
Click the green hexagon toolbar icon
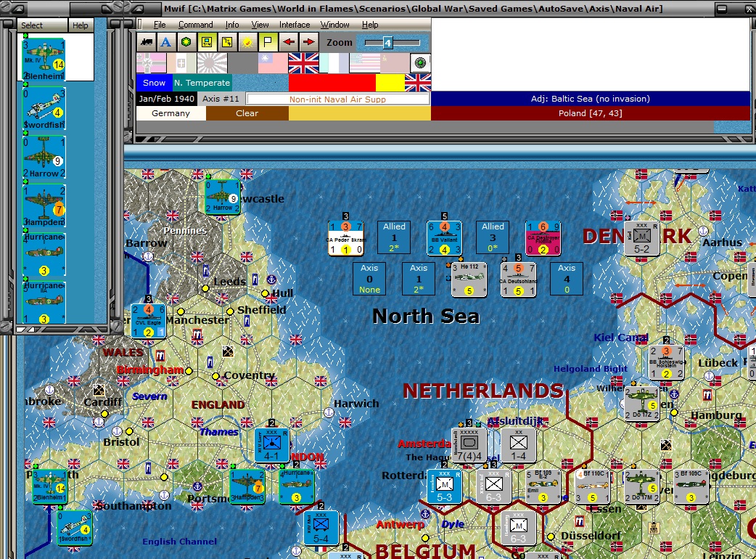[186, 42]
